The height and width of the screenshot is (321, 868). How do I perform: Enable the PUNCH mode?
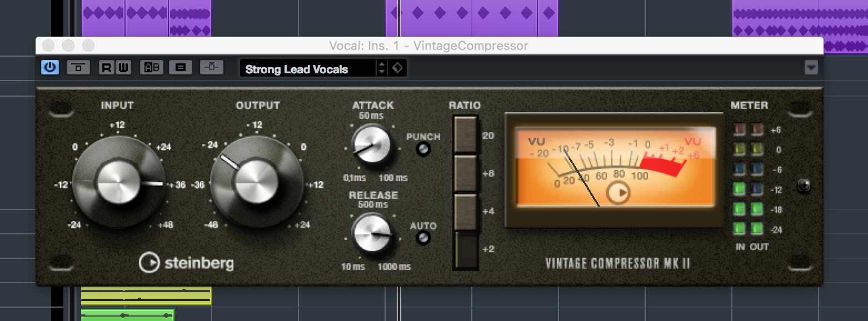point(423,148)
